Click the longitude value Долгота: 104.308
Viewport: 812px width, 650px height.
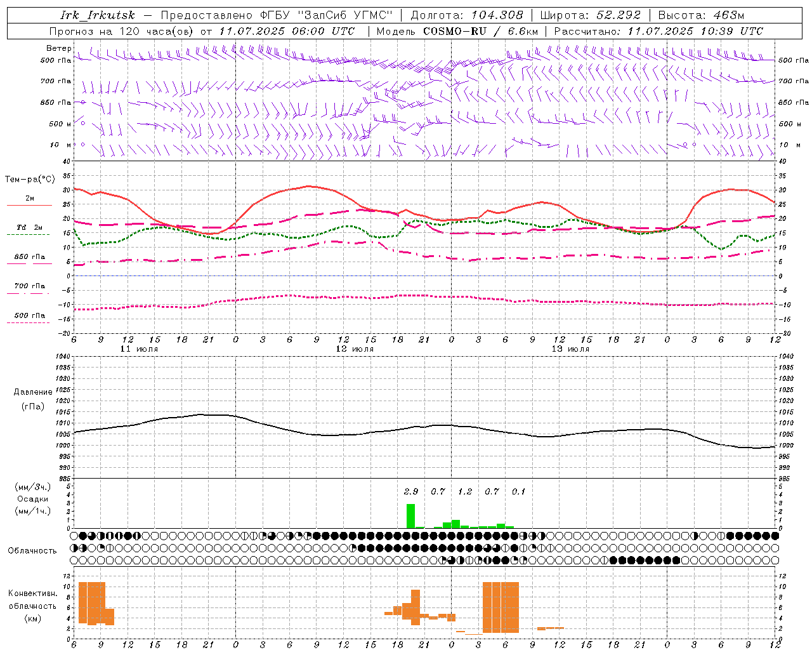click(x=467, y=15)
